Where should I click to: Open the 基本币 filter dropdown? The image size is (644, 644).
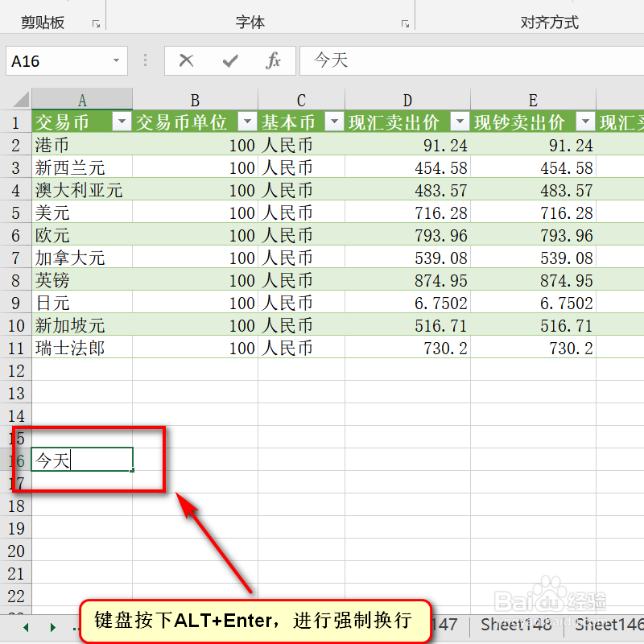(333, 122)
